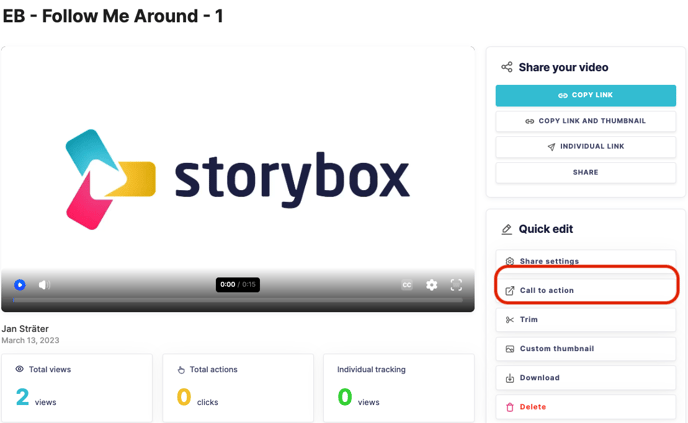Click the Download option
The image size is (688, 423).
pos(586,378)
